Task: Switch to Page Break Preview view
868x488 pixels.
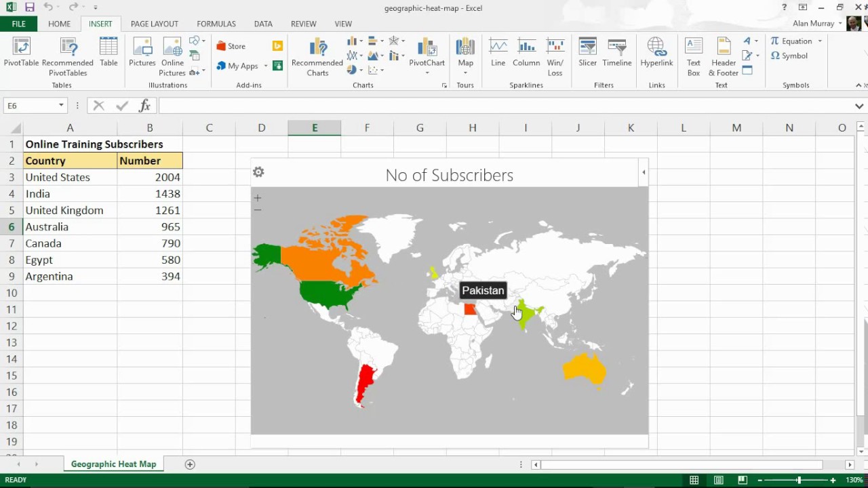Action: pyautogui.click(x=743, y=480)
